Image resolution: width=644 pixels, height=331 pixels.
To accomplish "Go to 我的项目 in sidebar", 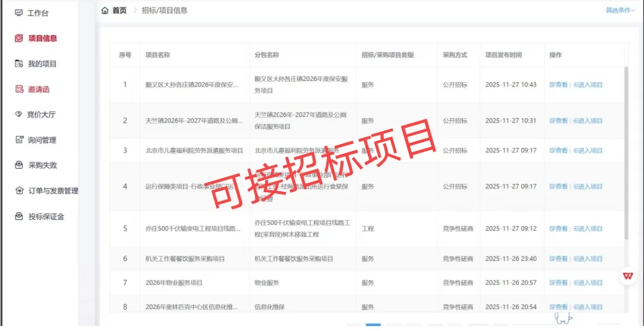I will (42, 64).
